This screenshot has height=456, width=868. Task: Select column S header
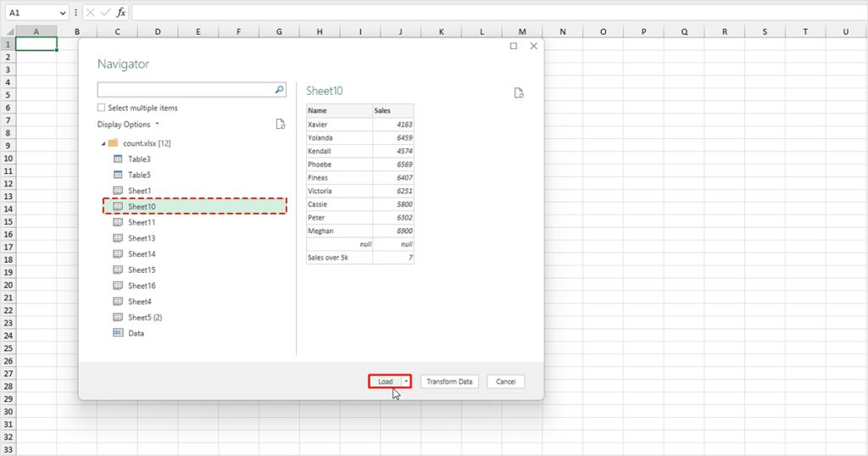[765, 31]
